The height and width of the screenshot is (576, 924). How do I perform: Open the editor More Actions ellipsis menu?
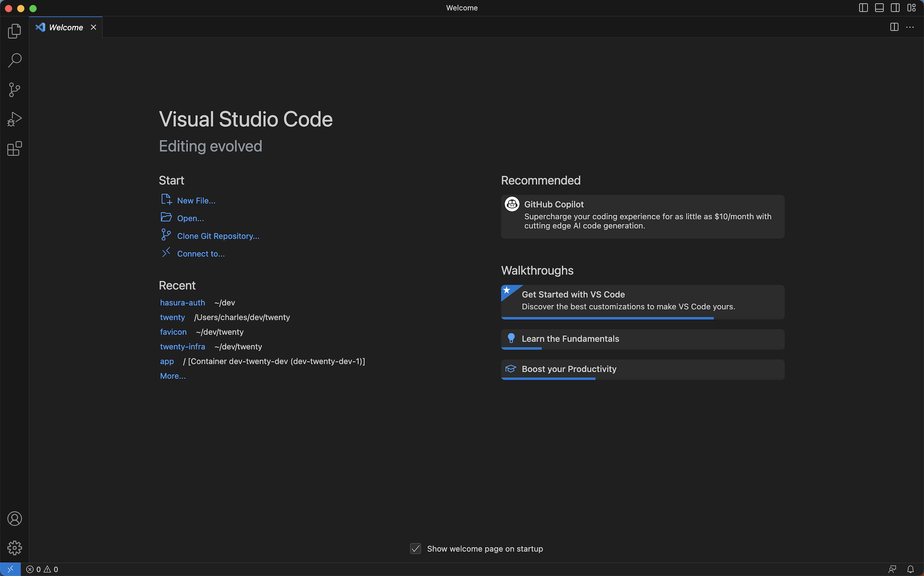[910, 27]
